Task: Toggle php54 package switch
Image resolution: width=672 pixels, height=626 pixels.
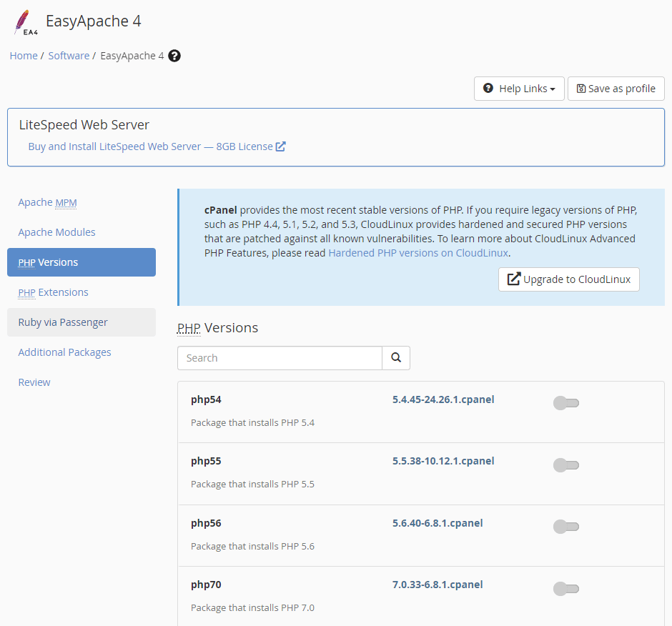Action: [566, 403]
